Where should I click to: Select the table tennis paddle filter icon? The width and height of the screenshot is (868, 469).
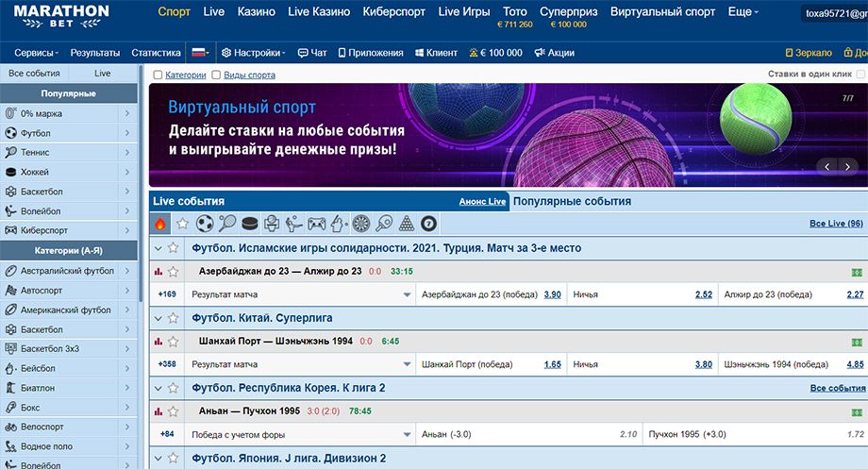point(384,224)
